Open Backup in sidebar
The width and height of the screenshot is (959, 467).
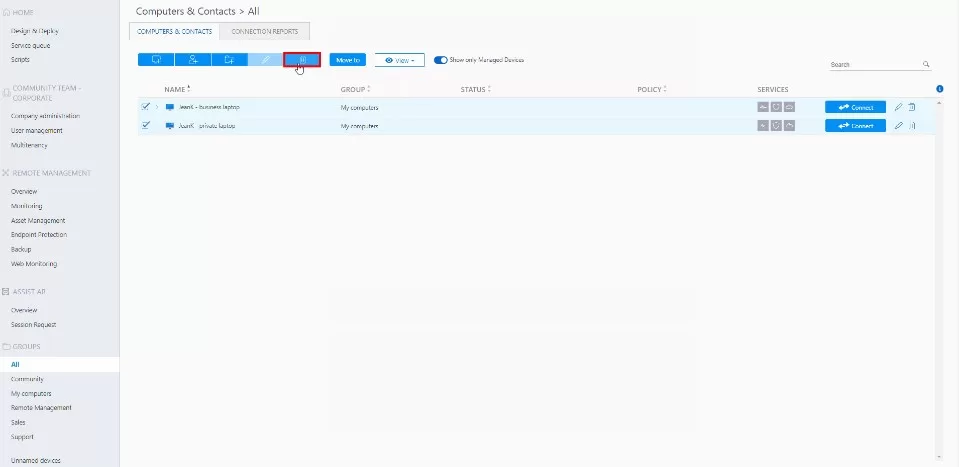tap(21, 249)
